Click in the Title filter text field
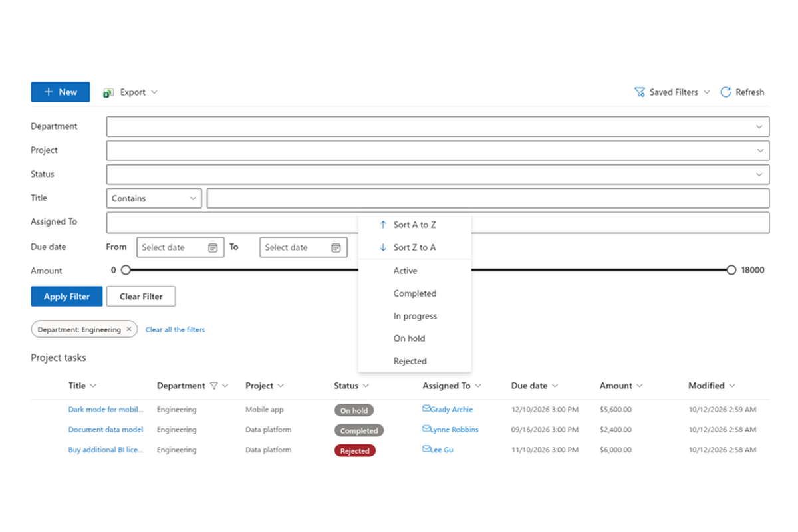 tap(488, 198)
